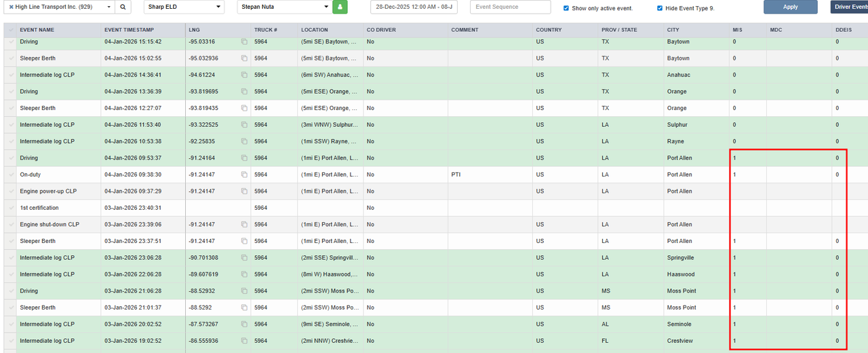Screen dimensions: 868x353
Task: Copy longitude -93.322525 using its copy icon
Action: click(x=244, y=125)
